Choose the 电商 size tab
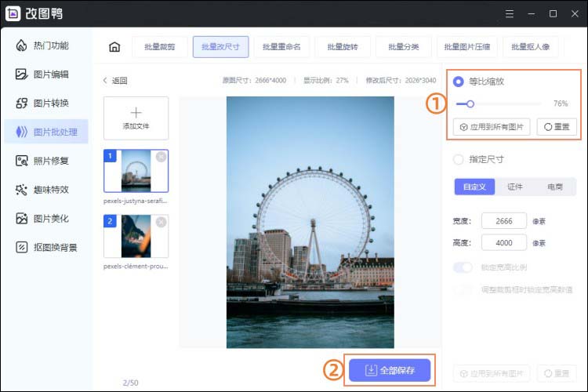This screenshot has height=392, width=588. 555,187
